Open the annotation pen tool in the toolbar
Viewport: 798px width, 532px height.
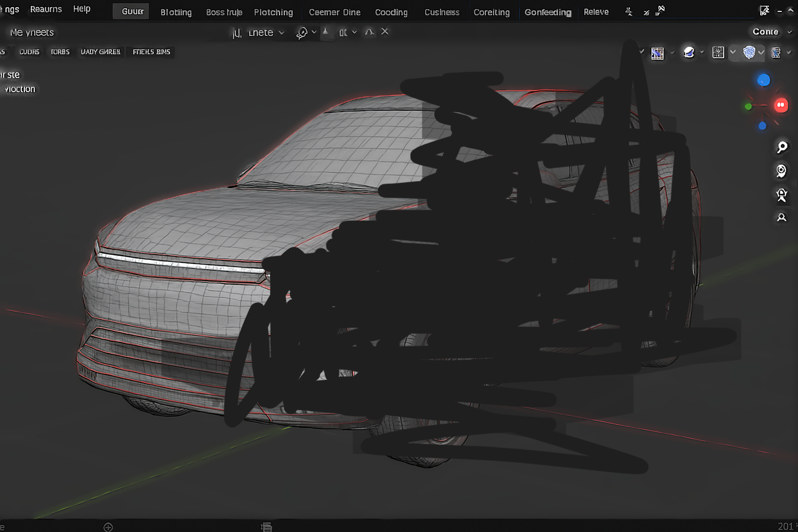click(303, 32)
